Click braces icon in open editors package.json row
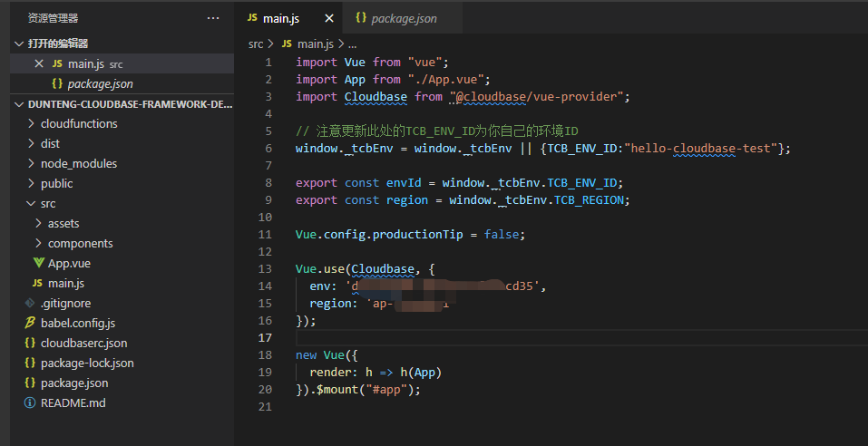Viewport: 868px width, 446px height. [x=57, y=83]
